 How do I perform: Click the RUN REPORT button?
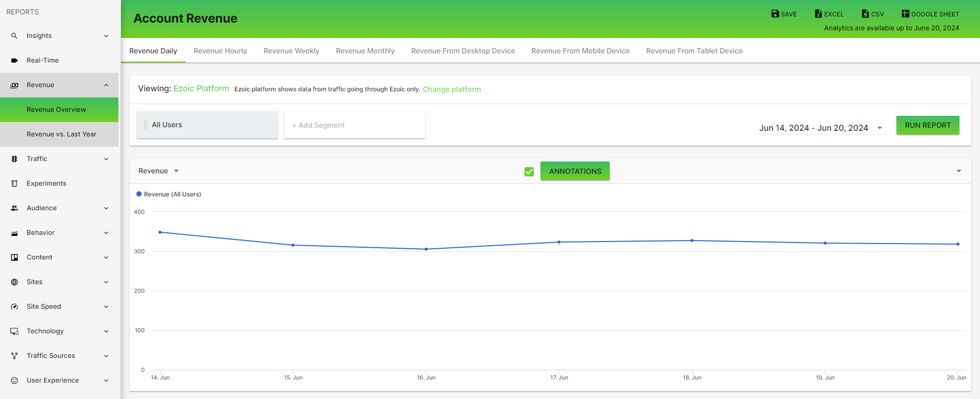(x=927, y=125)
